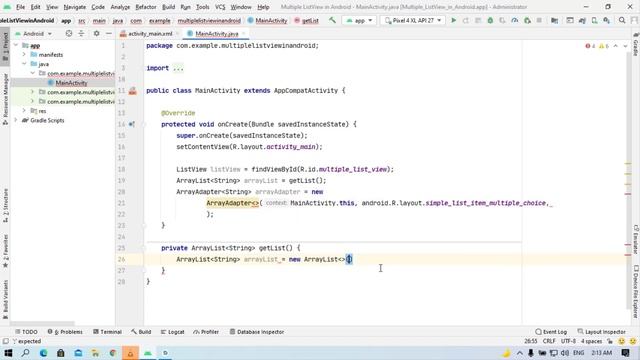Hide the Project panel with minus icon
This screenshot has height=360, width=640.
click(x=109, y=33)
